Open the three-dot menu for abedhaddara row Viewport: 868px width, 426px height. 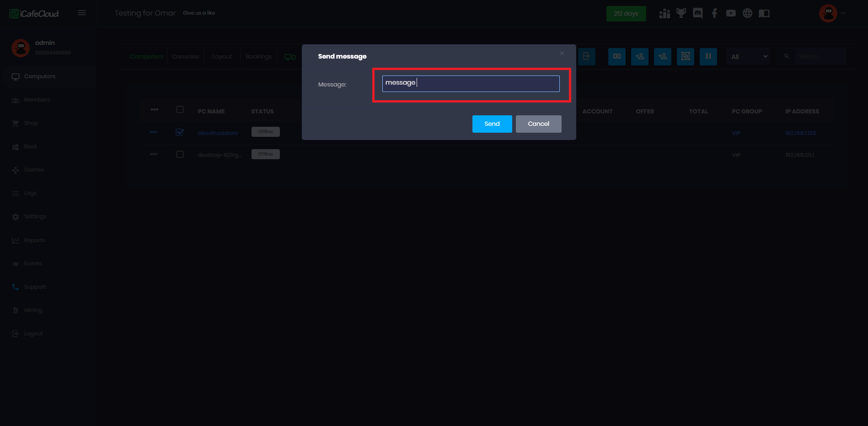tap(153, 132)
